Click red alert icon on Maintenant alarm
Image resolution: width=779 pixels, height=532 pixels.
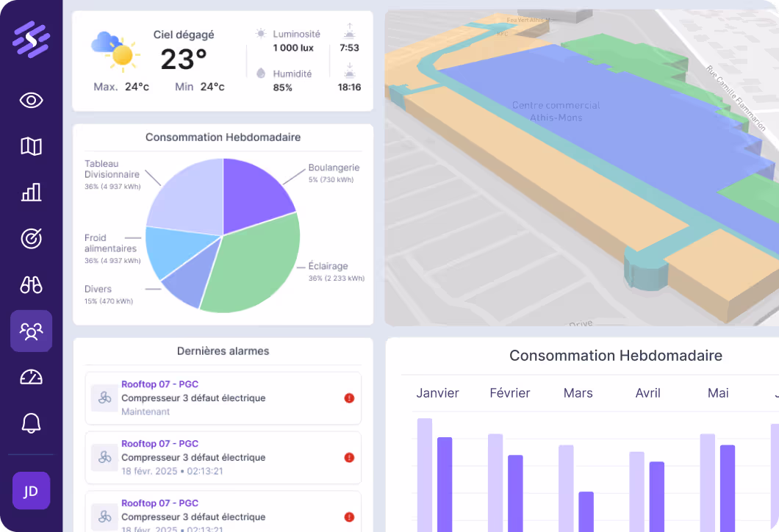pos(349,398)
